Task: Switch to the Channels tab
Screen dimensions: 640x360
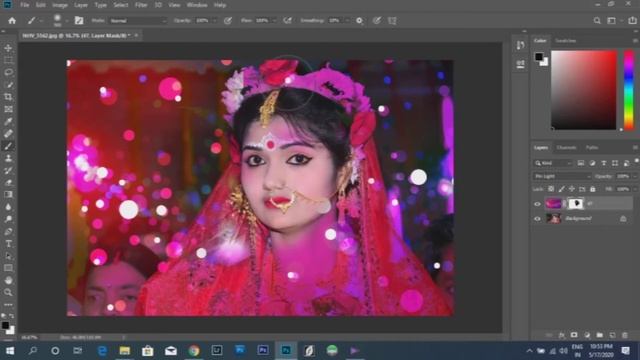Action: coord(567,148)
